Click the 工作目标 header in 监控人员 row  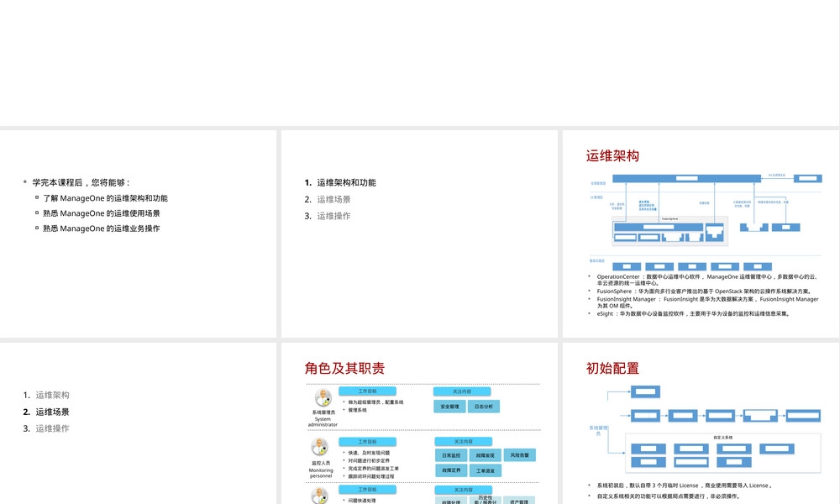(x=368, y=442)
